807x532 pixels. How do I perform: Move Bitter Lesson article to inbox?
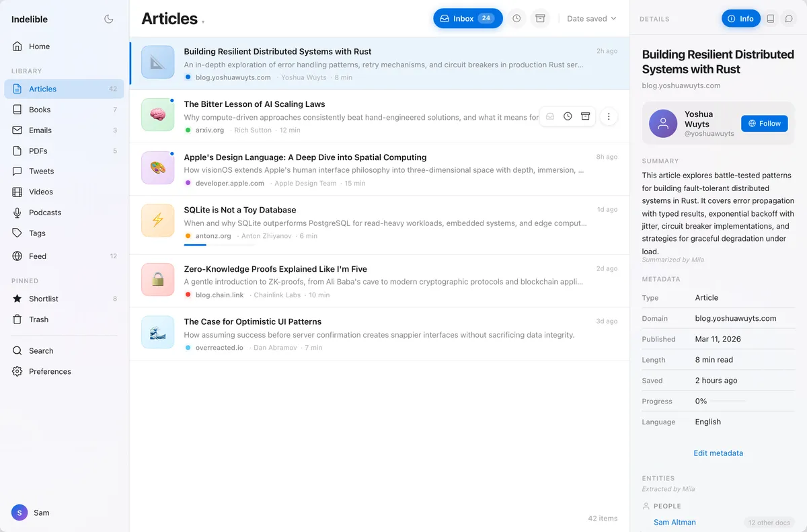point(550,116)
